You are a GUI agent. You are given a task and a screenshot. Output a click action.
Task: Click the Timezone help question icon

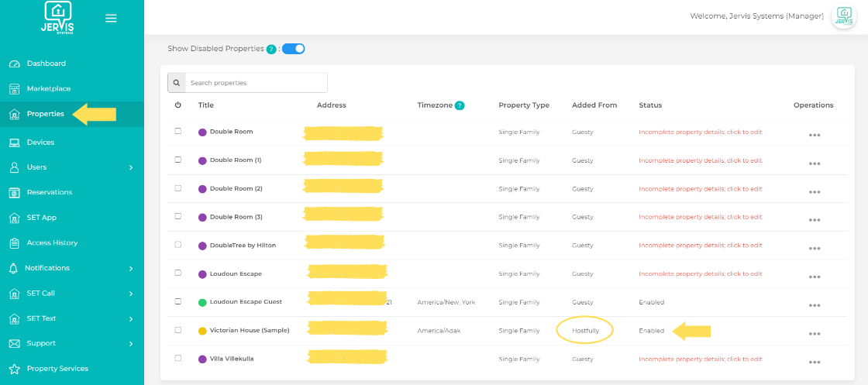point(460,105)
